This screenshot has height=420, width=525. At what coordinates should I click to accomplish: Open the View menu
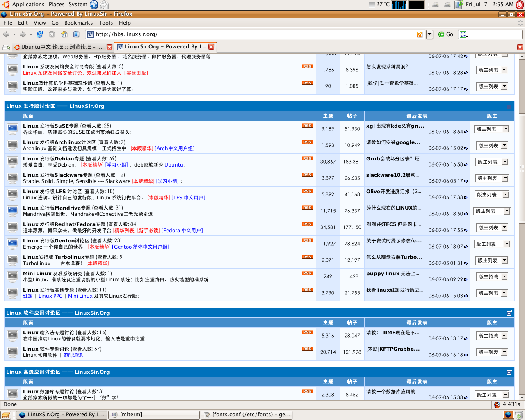pyautogui.click(x=40, y=23)
